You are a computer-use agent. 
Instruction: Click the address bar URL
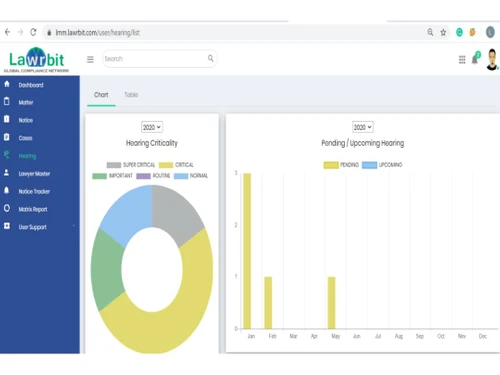[97, 32]
